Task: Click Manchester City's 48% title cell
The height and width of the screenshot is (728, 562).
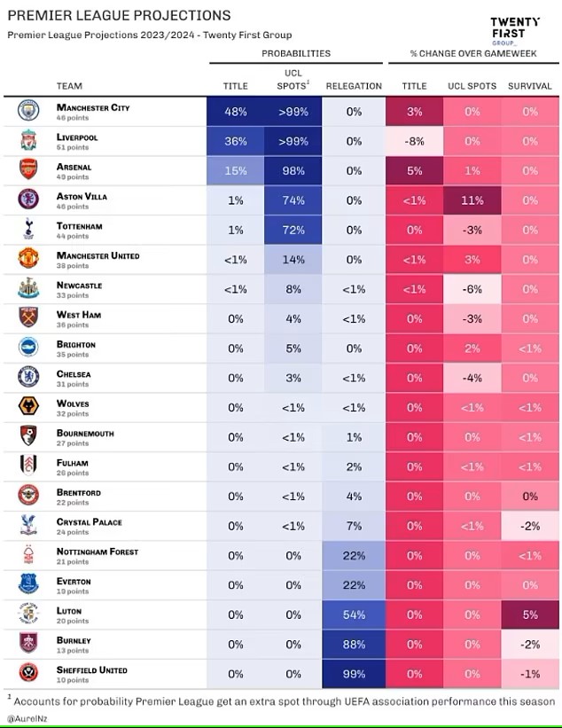Action: 235,112
